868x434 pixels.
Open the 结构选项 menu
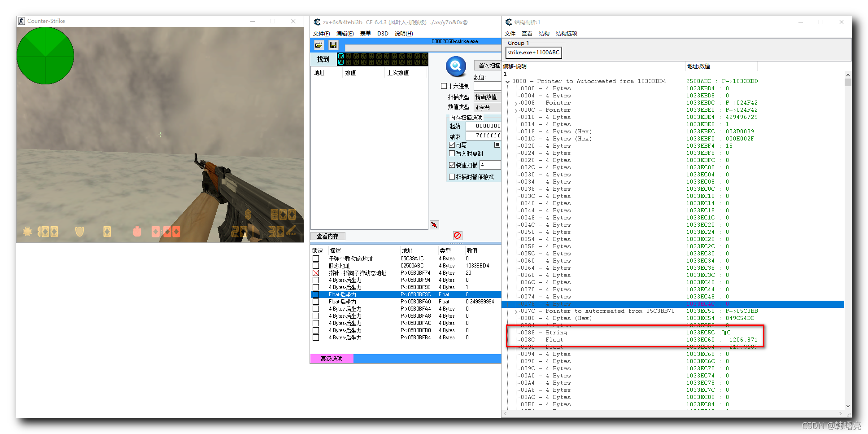click(x=567, y=34)
